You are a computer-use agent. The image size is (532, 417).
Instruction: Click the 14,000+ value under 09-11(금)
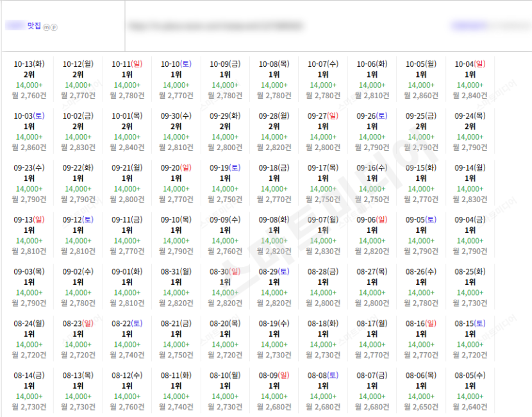point(128,241)
